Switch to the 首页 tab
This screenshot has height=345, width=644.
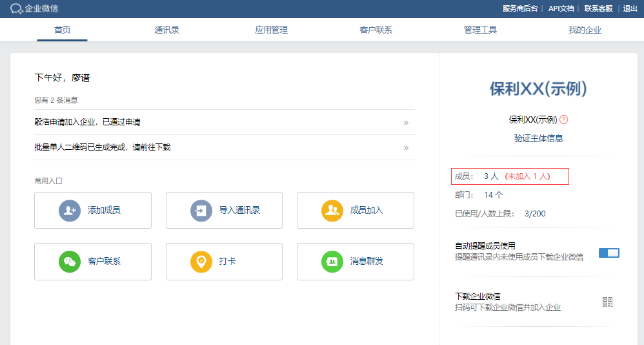click(62, 30)
